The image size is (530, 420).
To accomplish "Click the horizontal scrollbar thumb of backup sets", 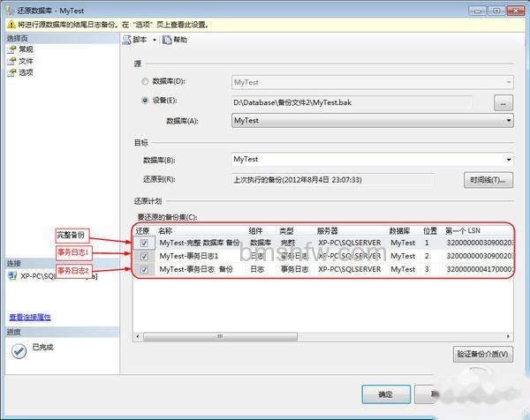I will click(220, 336).
